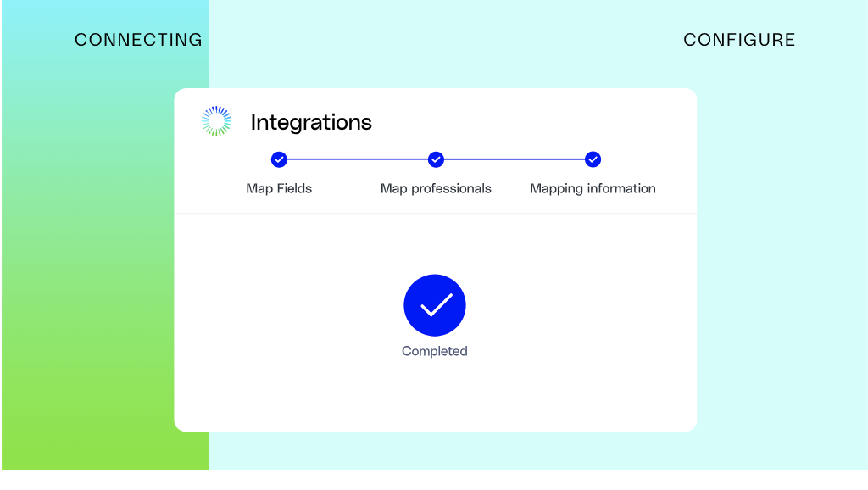Screen dimensions: 868x490
Task: Open the Map Fields step
Action: [x=279, y=188]
